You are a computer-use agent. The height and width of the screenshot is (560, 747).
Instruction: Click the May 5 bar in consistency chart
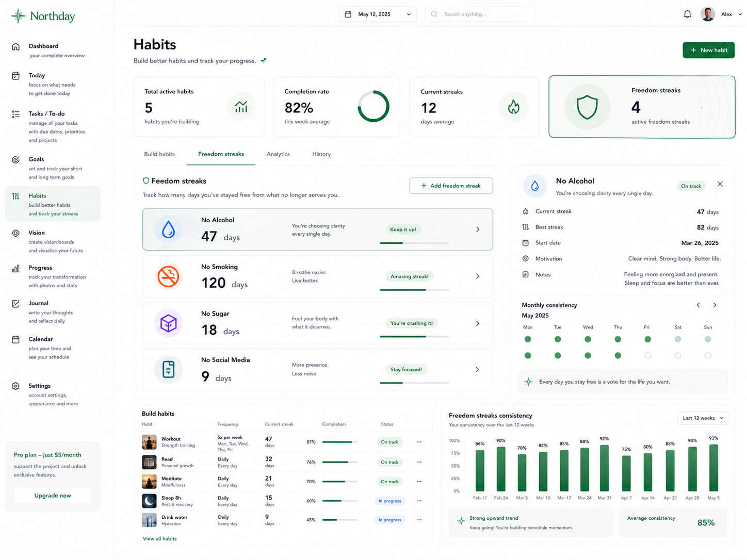tap(713, 467)
